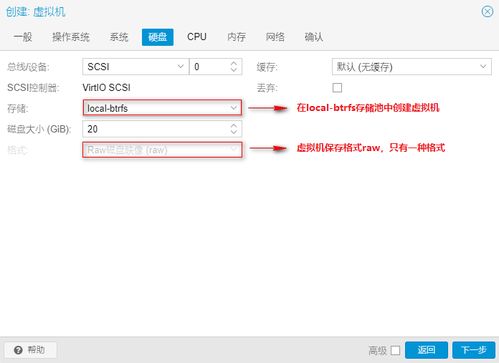Viewport: 499px width, 363px height.
Task: Click the VirtIO SCSI controller text
Action: tap(106, 88)
